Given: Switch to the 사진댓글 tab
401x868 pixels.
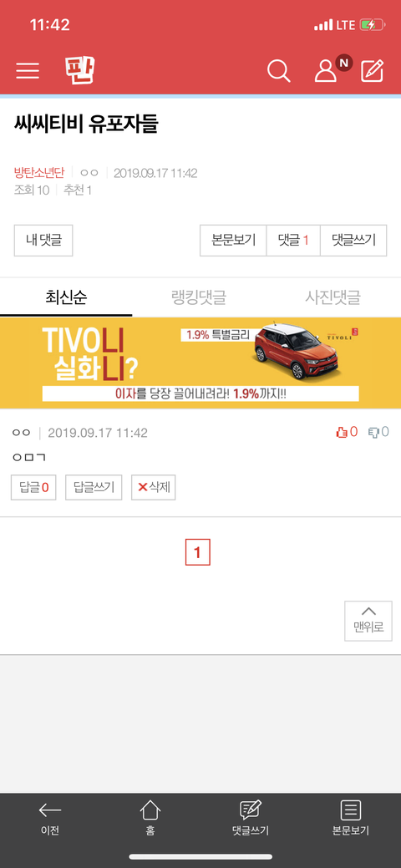Looking at the screenshot, I should pos(332,297).
